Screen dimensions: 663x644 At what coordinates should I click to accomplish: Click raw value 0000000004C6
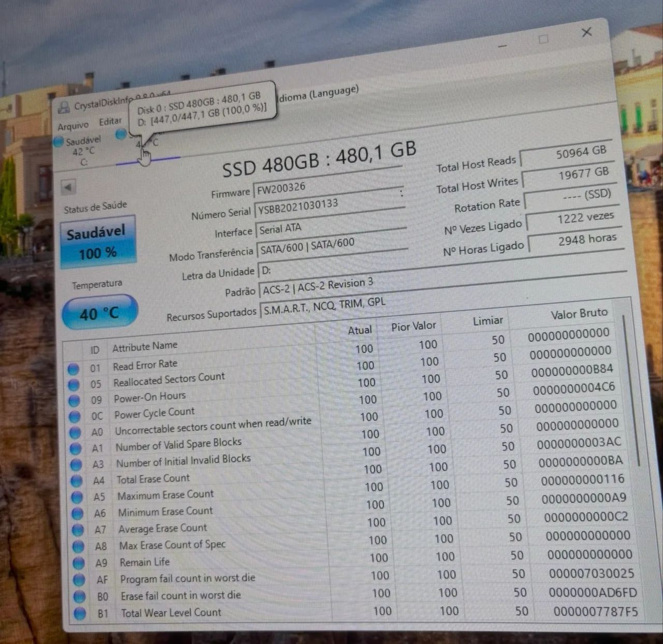(574, 388)
